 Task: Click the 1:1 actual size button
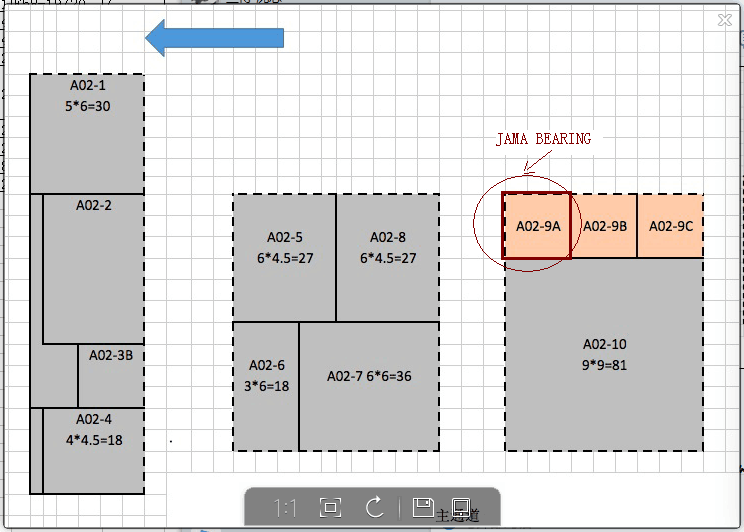click(285, 508)
